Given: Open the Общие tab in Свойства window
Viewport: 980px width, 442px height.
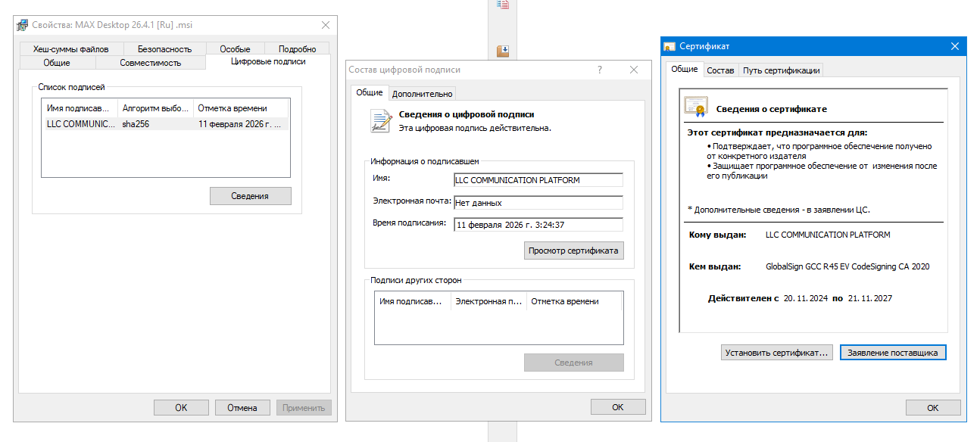Looking at the screenshot, I should coord(57,63).
